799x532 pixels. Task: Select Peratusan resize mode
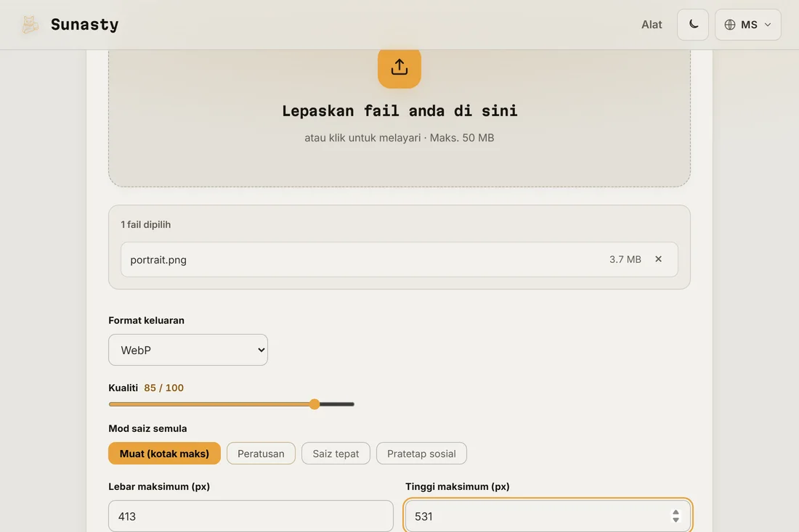click(261, 453)
